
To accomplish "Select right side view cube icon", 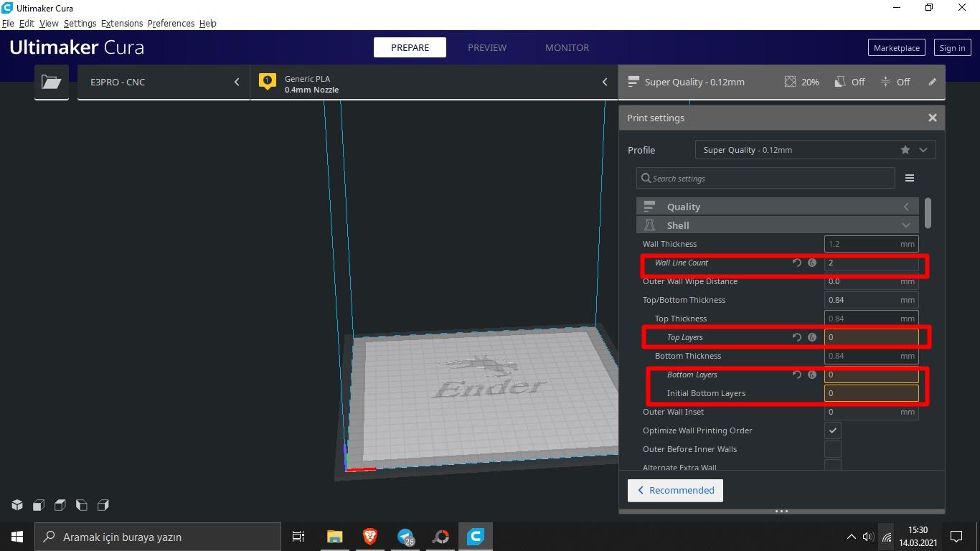I will click(x=103, y=505).
